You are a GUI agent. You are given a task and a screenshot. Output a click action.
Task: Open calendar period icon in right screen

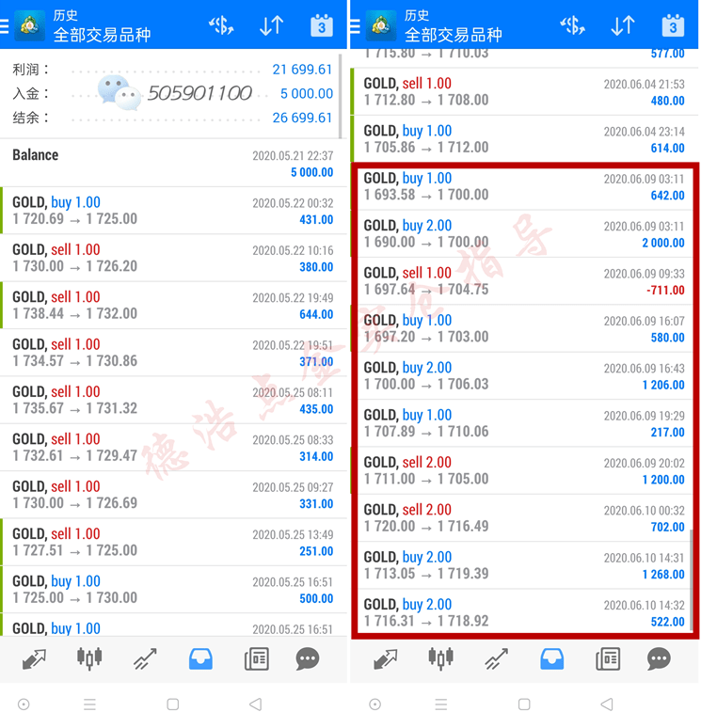point(673,25)
